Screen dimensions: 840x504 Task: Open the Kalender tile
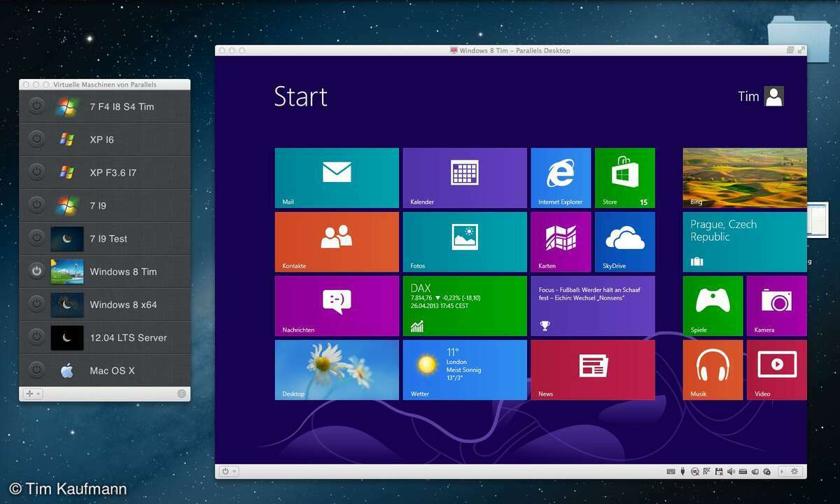coord(465,178)
